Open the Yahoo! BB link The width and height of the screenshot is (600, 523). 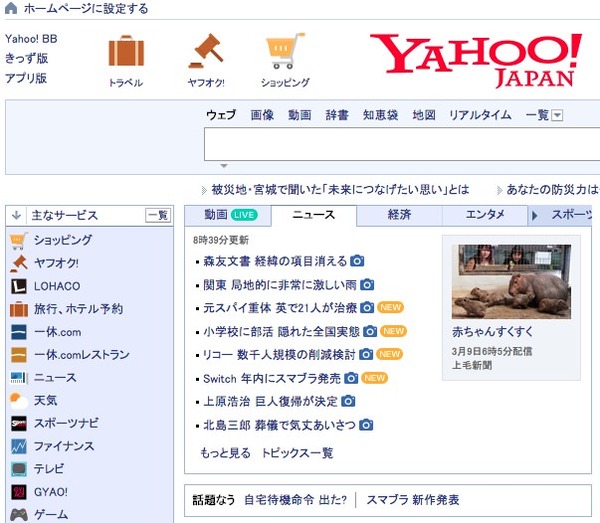(x=31, y=39)
